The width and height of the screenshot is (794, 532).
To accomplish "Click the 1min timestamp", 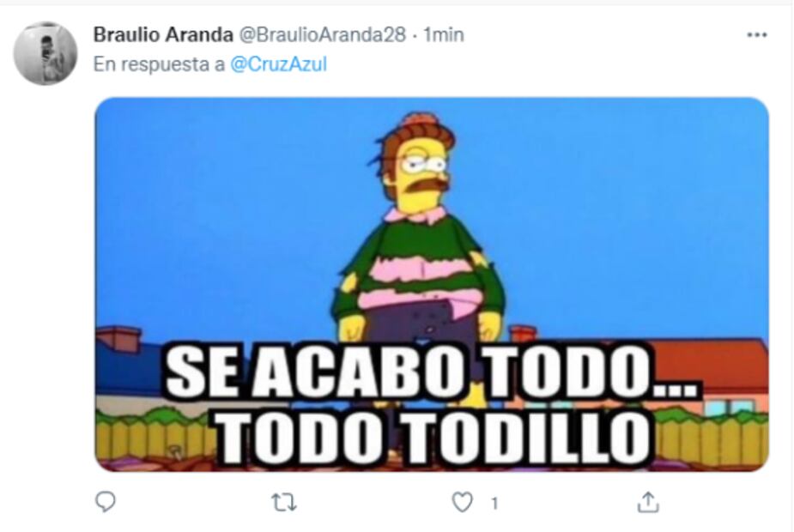I will pyautogui.click(x=444, y=35).
